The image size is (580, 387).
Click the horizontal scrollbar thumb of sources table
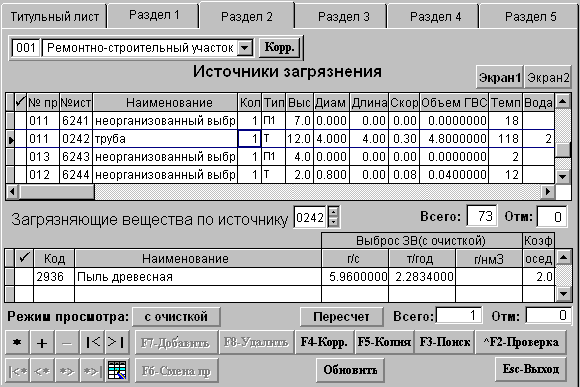[57, 192]
